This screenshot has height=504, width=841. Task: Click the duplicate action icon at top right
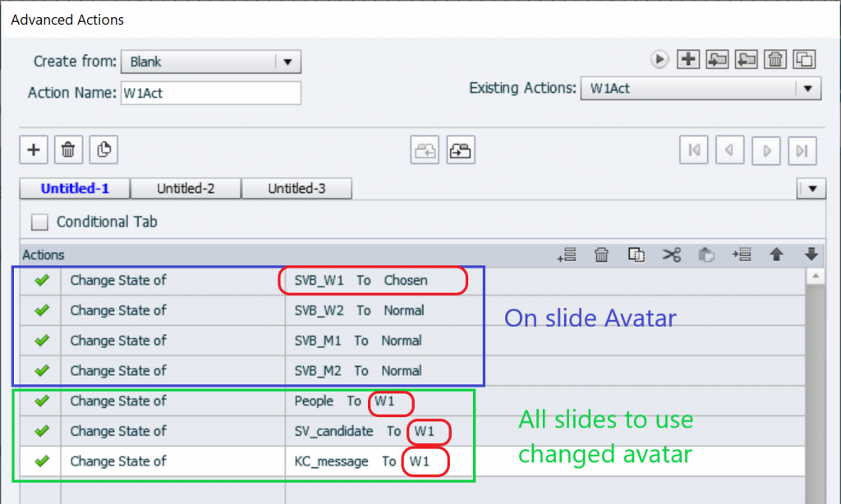tap(805, 59)
